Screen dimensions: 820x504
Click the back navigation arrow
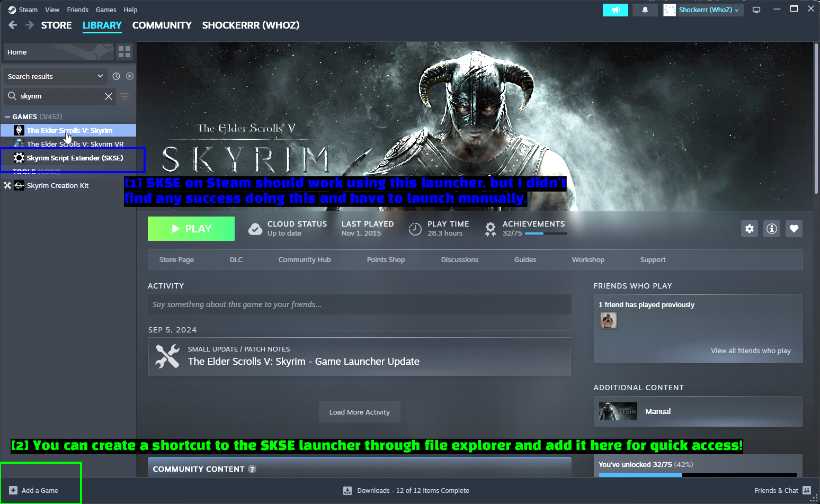pos(13,25)
